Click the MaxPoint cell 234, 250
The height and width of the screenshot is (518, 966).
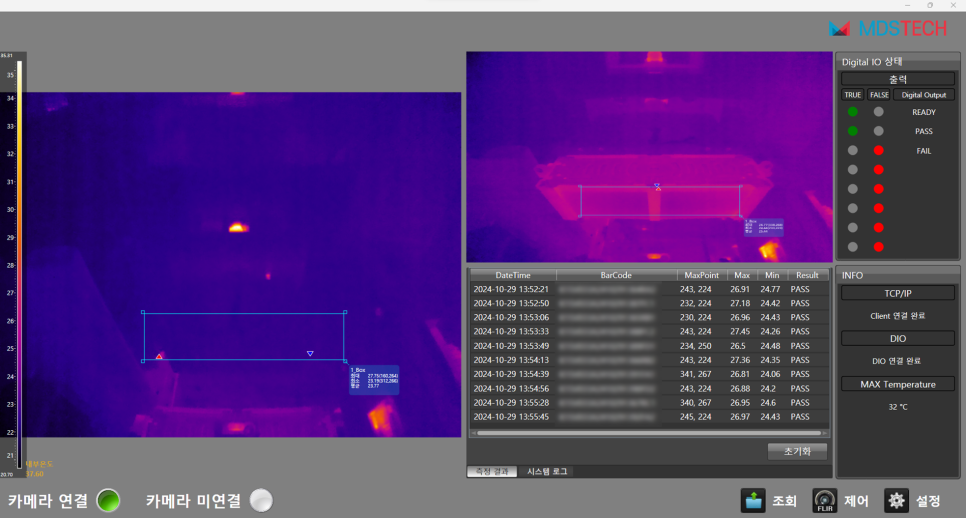click(x=696, y=346)
